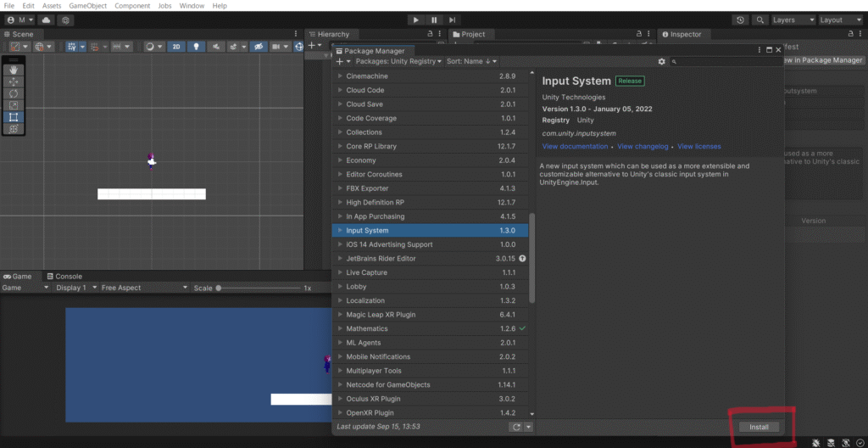
Task: Open the Layers dropdown
Action: coord(793,20)
